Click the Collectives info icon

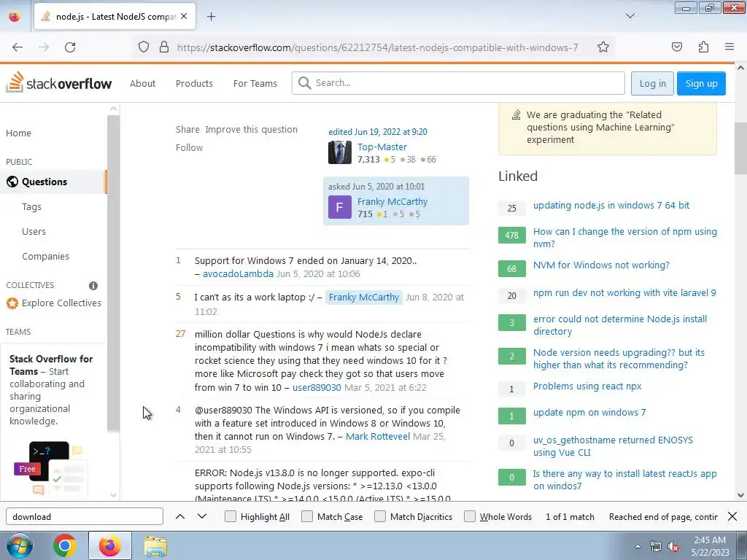[x=93, y=286]
